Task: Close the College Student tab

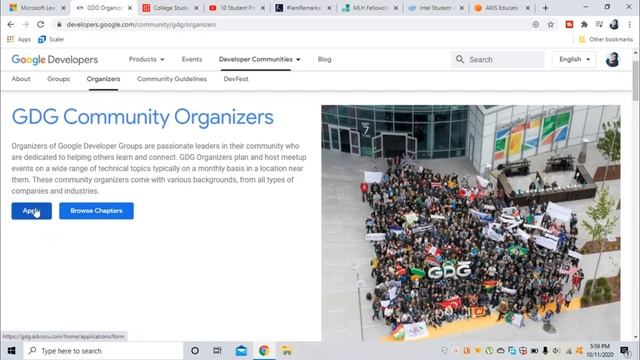Action: [196, 8]
